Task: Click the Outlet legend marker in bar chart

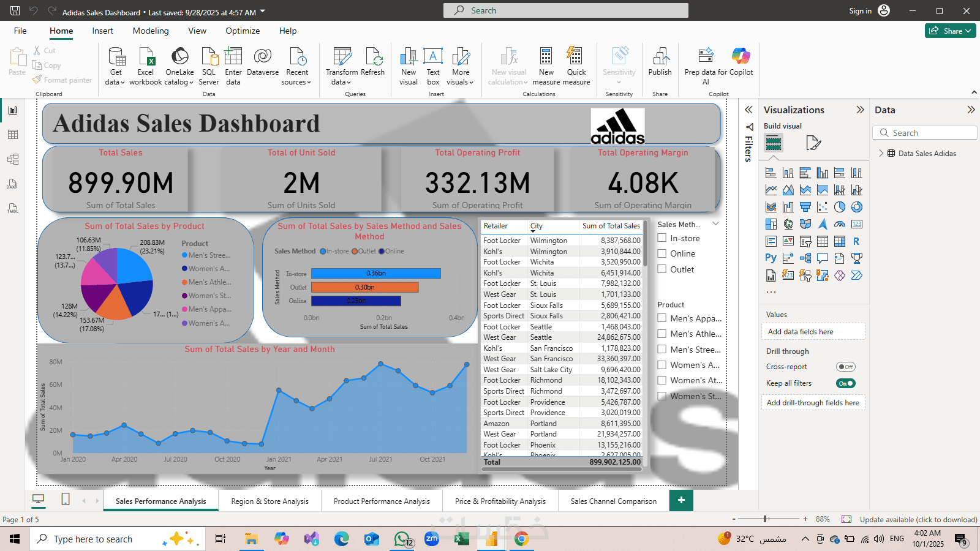Action: [355, 251]
